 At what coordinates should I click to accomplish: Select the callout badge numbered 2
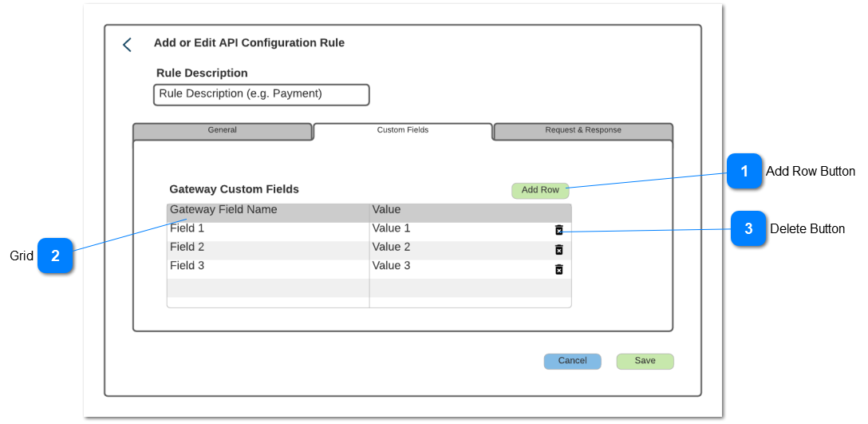[55, 256]
